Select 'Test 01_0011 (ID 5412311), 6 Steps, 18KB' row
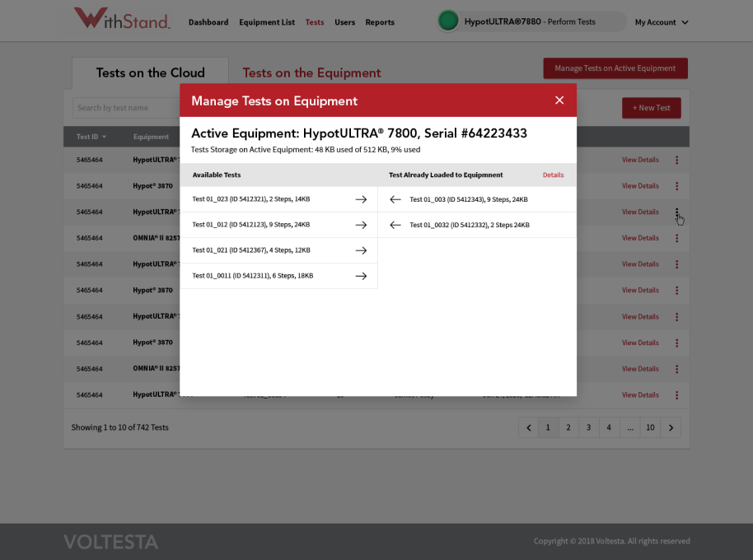The width and height of the screenshot is (753, 560). [x=278, y=275]
